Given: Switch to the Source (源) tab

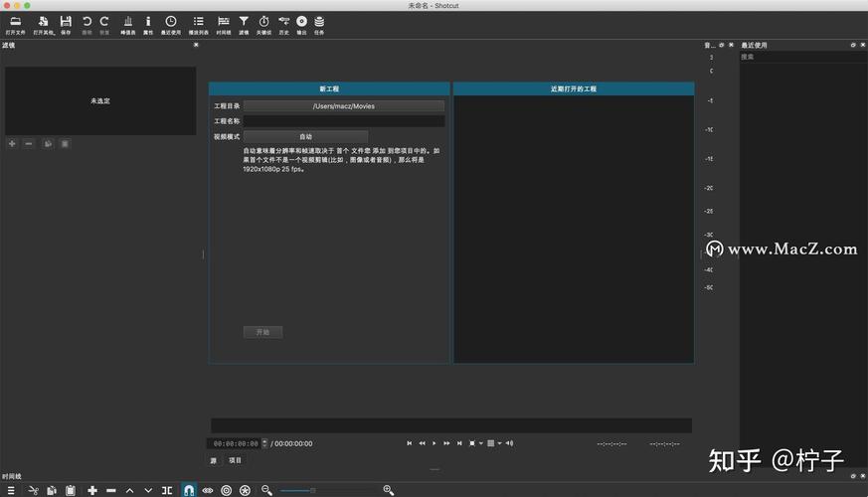Looking at the screenshot, I should 214,460.
